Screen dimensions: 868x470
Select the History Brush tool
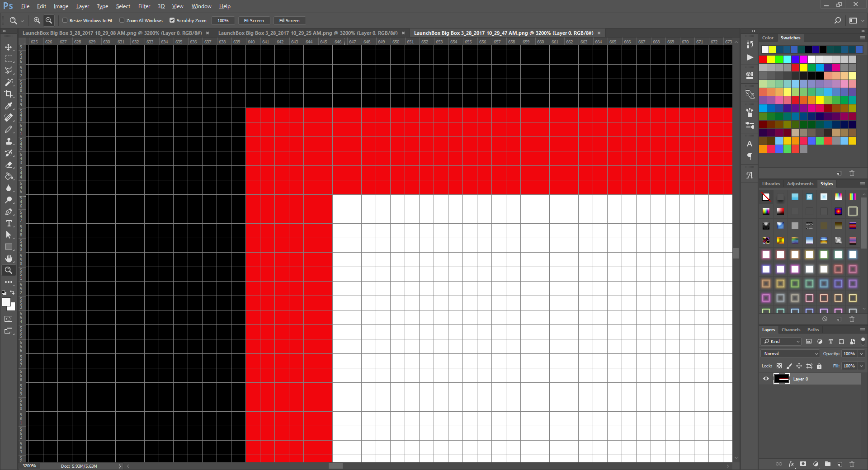coord(9,153)
